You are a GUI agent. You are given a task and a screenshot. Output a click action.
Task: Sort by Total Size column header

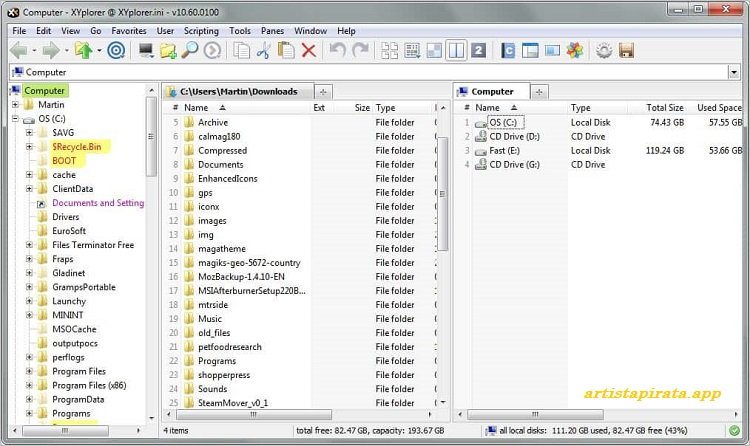[x=665, y=108]
